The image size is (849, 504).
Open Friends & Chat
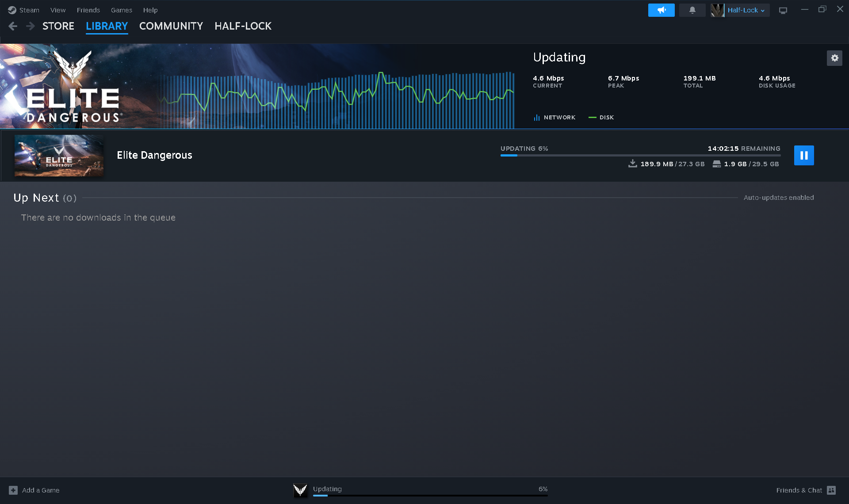(x=799, y=490)
